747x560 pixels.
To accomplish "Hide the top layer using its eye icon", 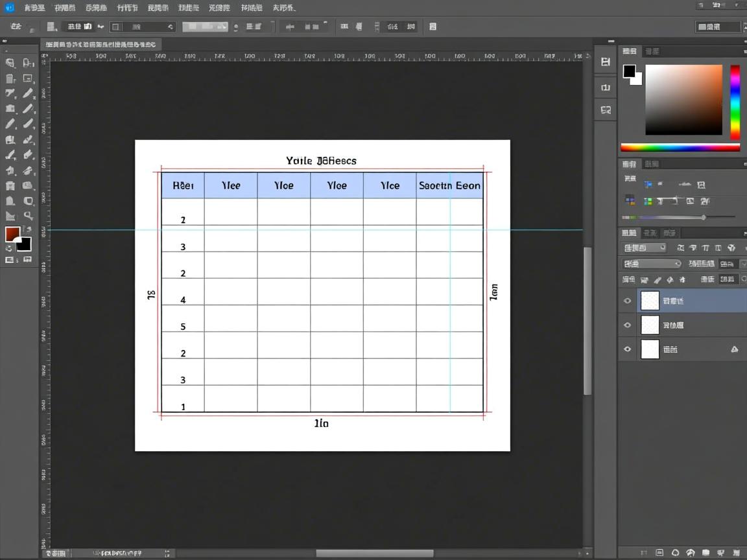I will 627,301.
